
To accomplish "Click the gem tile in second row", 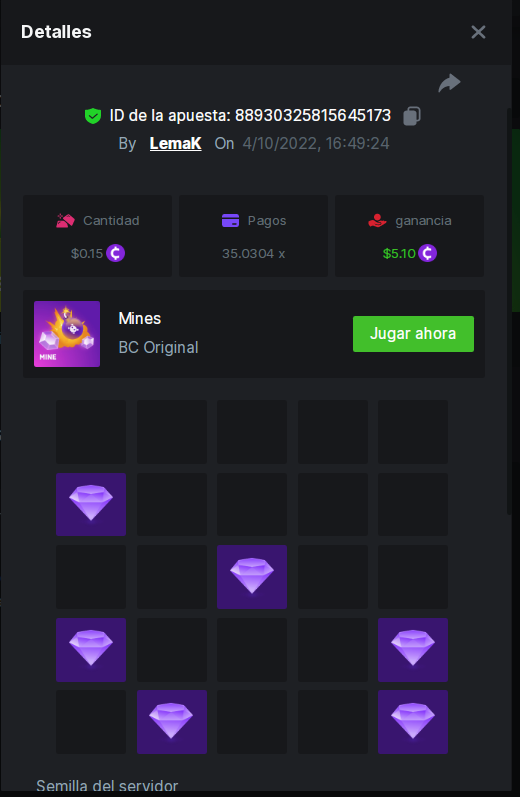I will pos(91,504).
